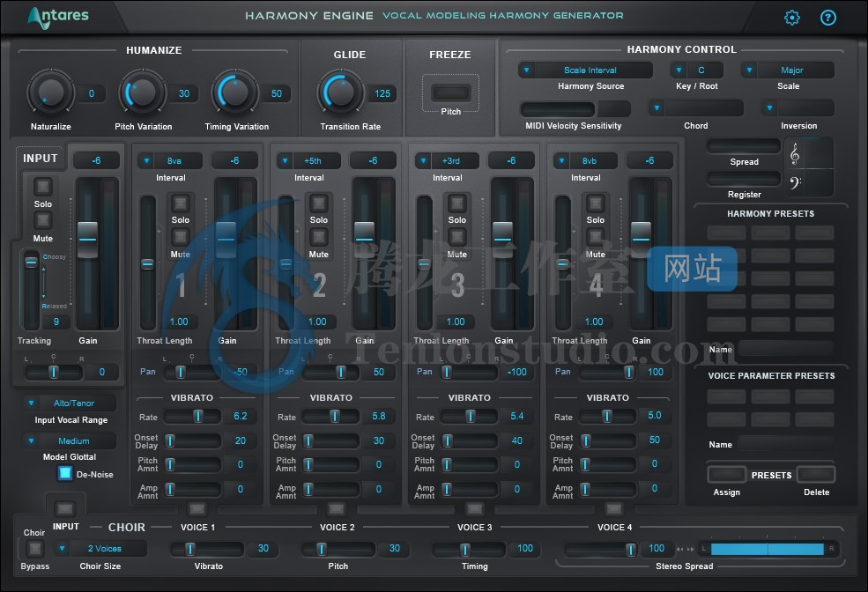This screenshot has width=868, height=592.
Task: Click the Timing Variation knob
Action: (235, 93)
